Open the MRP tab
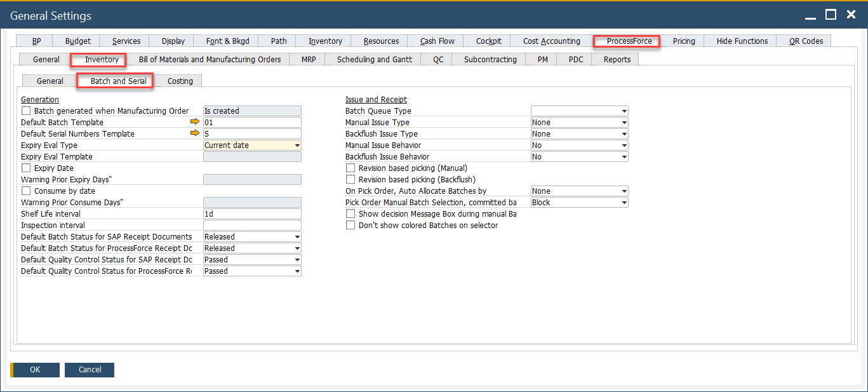Image resolution: width=868 pixels, height=392 pixels. click(309, 59)
